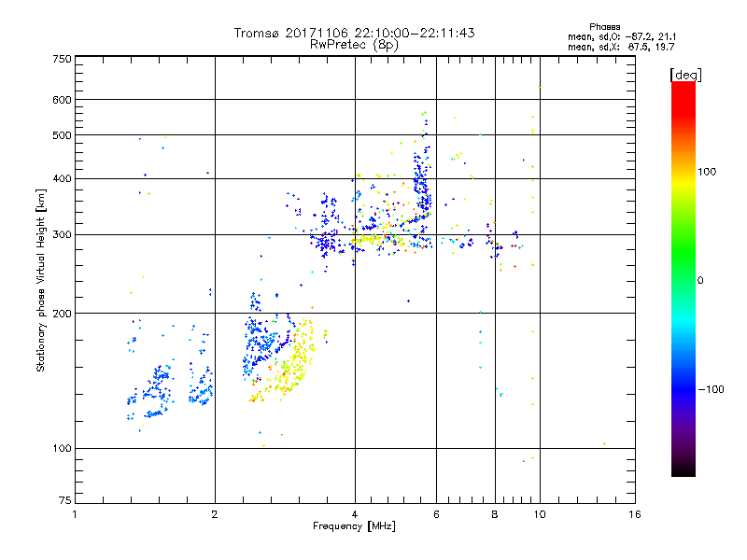The image size is (747, 560).
Task: Click the 'mean, sd,X: 87.5, 19.7' line
Action: coord(621,47)
